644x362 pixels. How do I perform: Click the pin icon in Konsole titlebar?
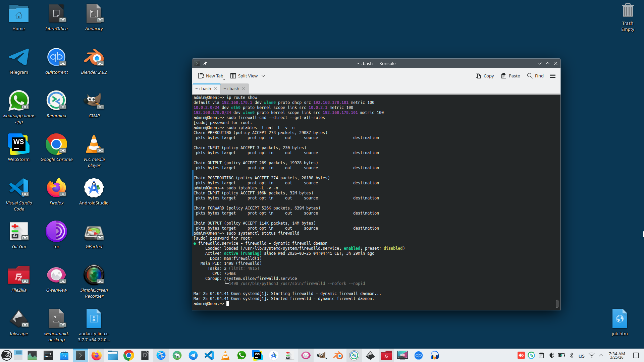[205, 63]
